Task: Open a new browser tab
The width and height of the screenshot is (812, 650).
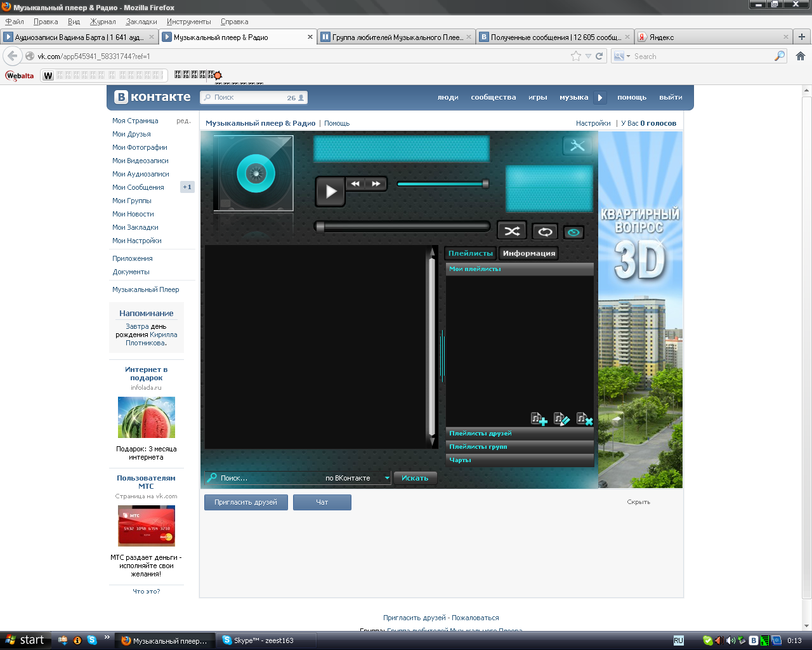Action: [x=802, y=37]
